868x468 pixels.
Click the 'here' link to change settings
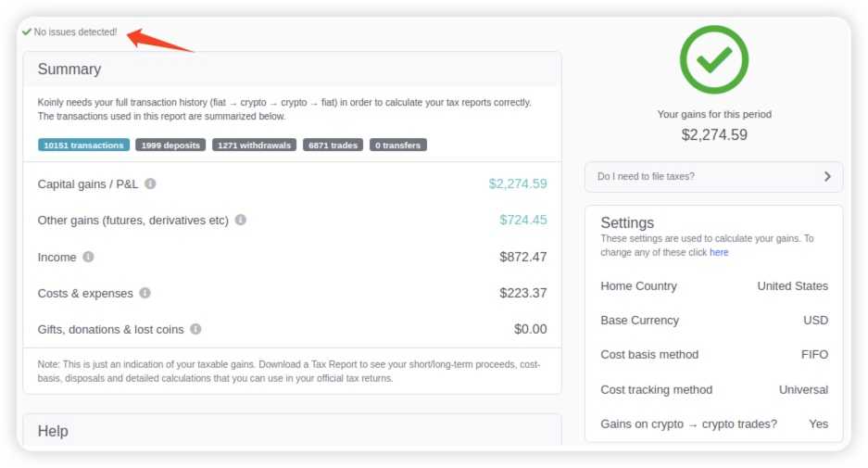719,252
